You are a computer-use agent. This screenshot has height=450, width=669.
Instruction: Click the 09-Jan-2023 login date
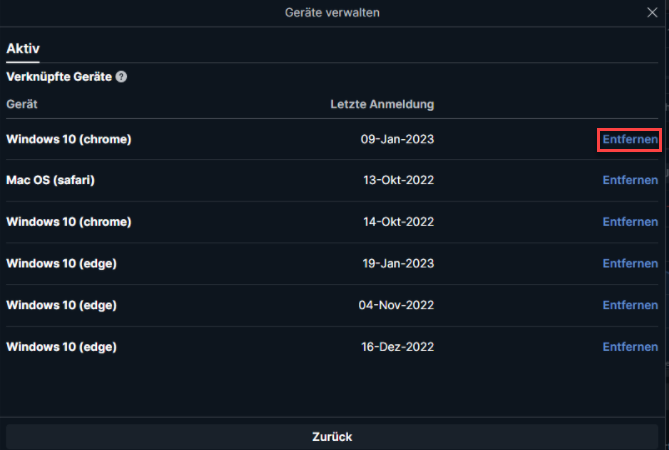pyautogui.click(x=397, y=139)
